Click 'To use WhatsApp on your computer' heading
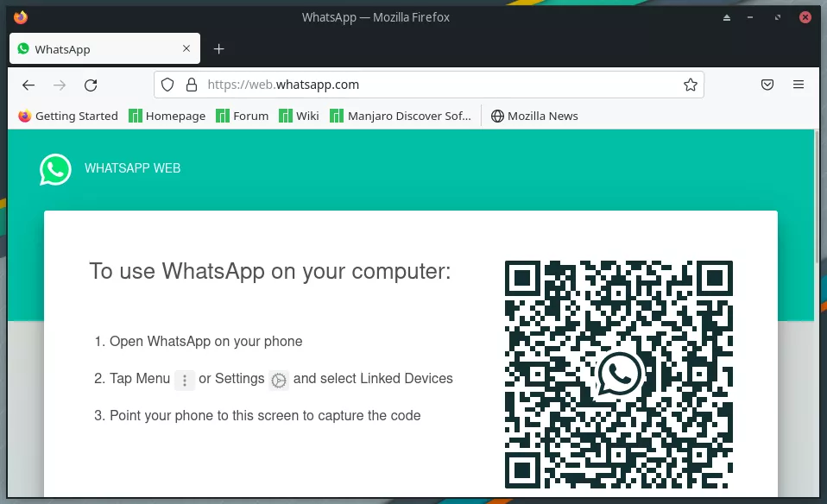 pyautogui.click(x=270, y=272)
